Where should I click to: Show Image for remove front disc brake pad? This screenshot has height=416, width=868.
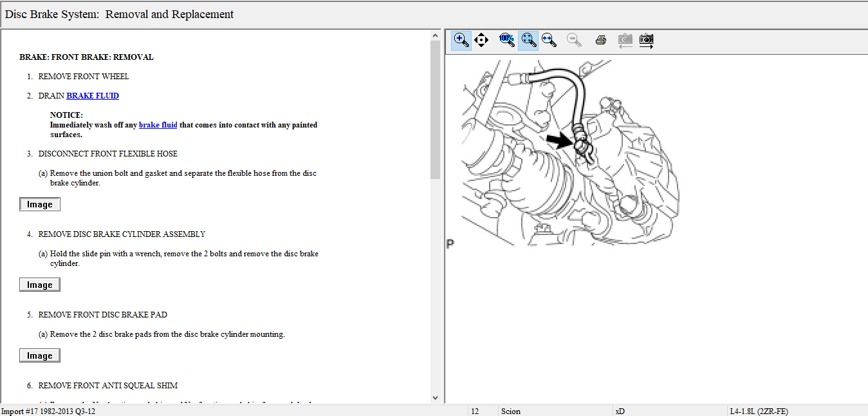pyautogui.click(x=40, y=356)
